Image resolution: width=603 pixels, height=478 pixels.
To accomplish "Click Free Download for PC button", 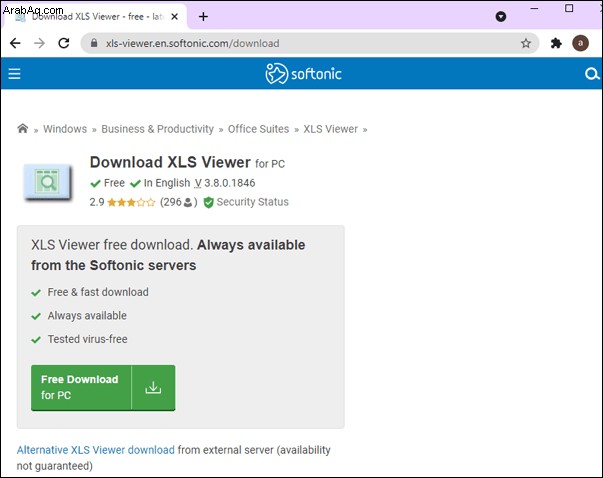I will 103,387.
